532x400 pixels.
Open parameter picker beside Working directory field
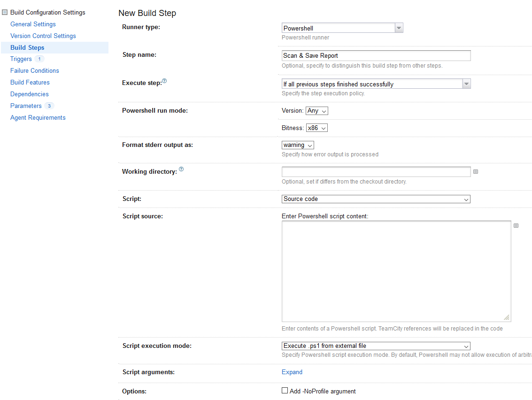click(476, 172)
